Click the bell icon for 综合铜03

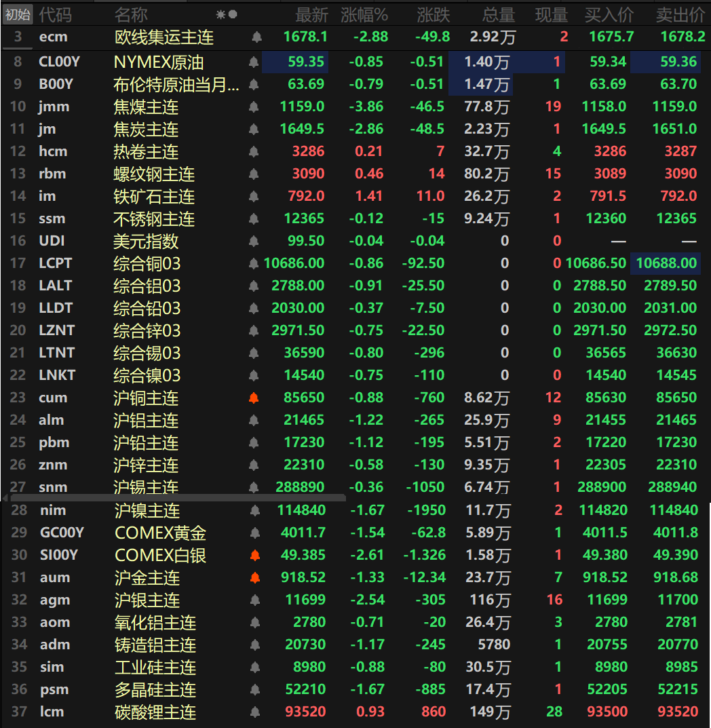(253, 263)
